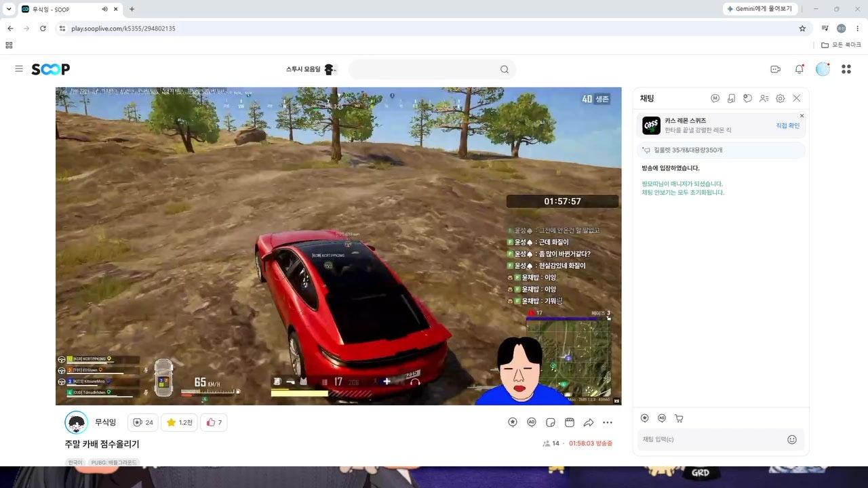Click the search magnifier icon
The image size is (868, 488).
505,69
